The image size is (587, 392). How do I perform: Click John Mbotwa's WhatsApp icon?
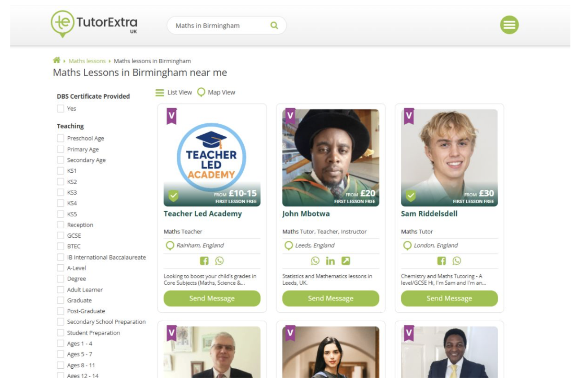coord(315,261)
